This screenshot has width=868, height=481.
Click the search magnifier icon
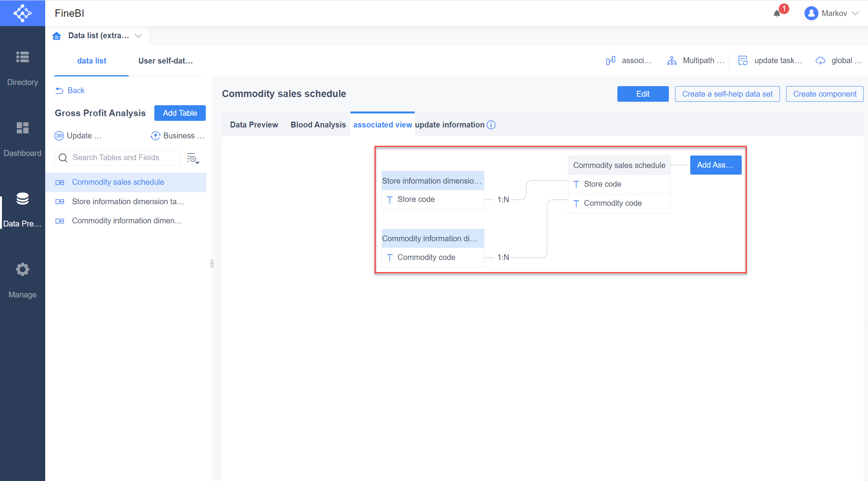[63, 158]
